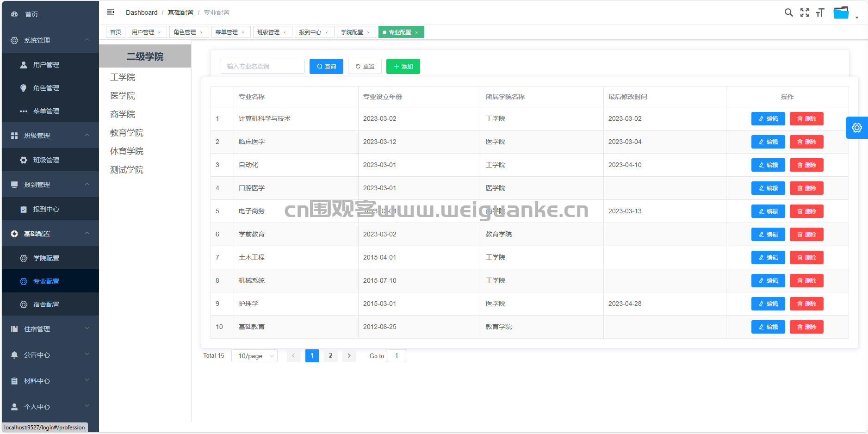Screen dimensions: 868x434
Task: Click the 角色管理 sidebar icon
Action: [x=24, y=88]
